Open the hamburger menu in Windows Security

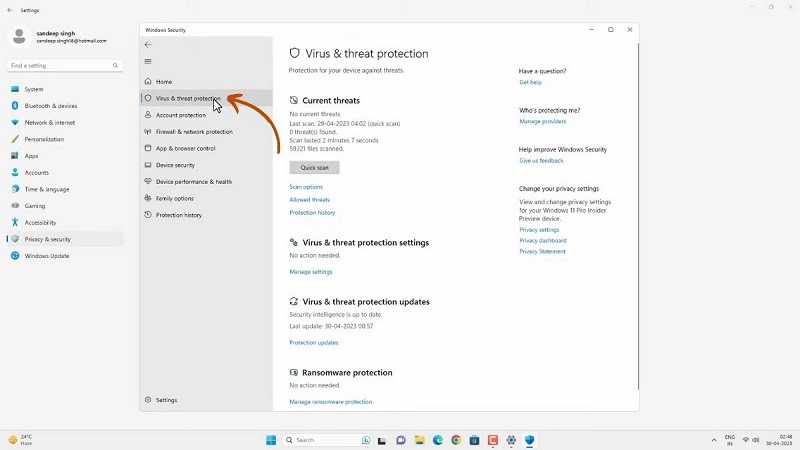click(148, 61)
